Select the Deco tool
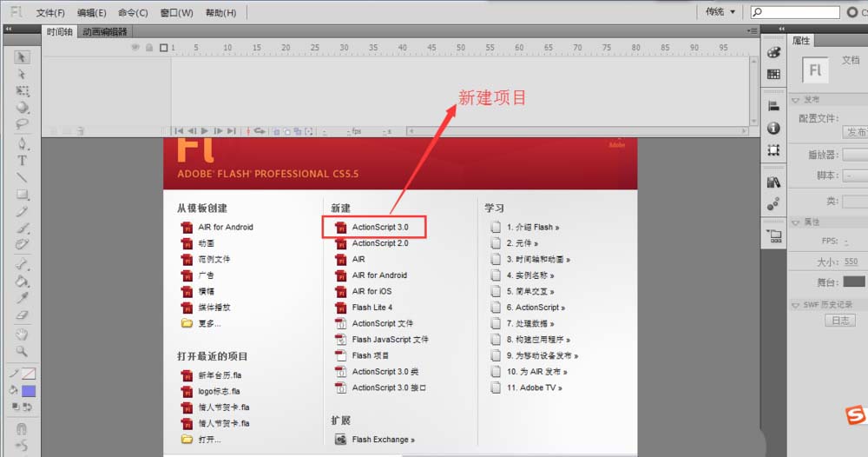This screenshot has height=457, width=868. tap(23, 244)
